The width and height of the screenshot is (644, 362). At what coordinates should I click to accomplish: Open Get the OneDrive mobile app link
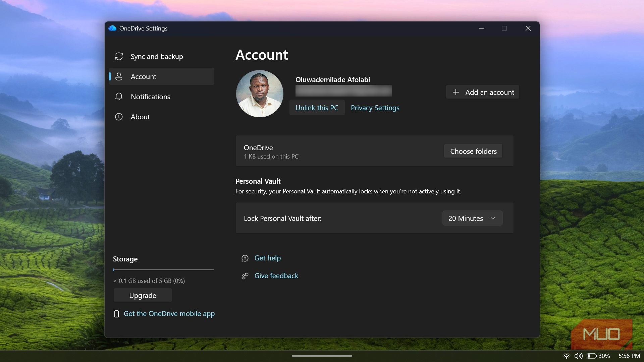pyautogui.click(x=169, y=313)
